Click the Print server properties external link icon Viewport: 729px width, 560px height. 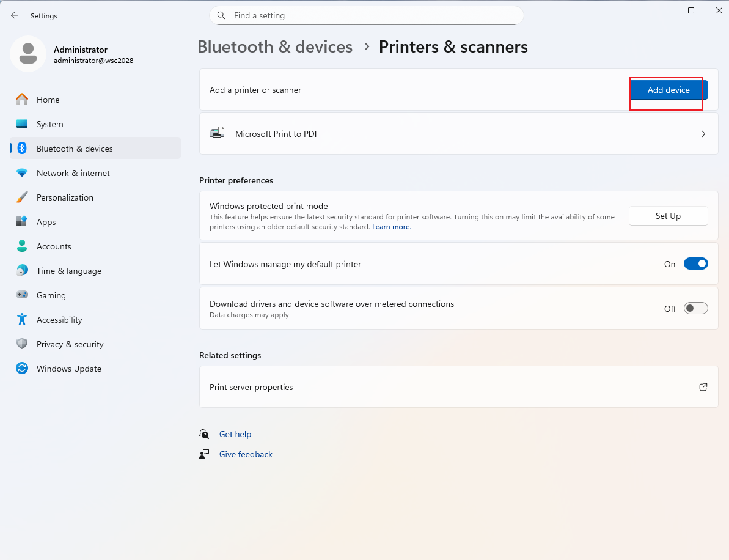coord(703,387)
